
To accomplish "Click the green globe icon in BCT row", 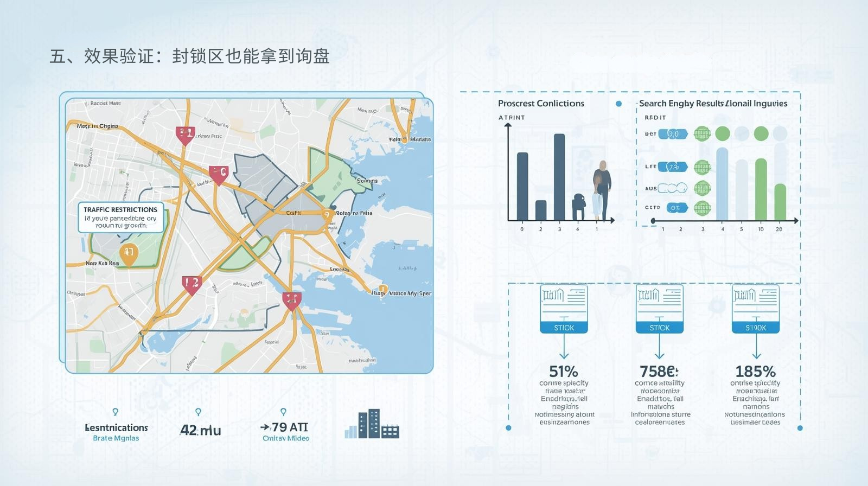I will (702, 133).
